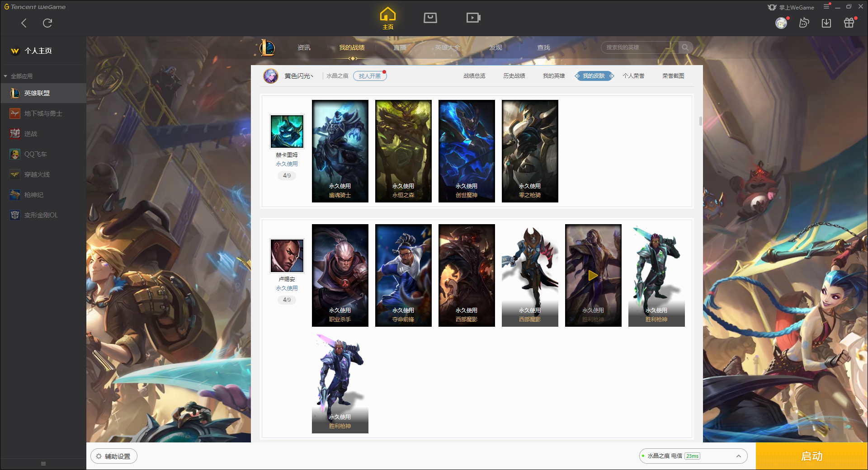Refresh the page with the reload icon
The width and height of the screenshot is (868, 470).
tap(47, 23)
